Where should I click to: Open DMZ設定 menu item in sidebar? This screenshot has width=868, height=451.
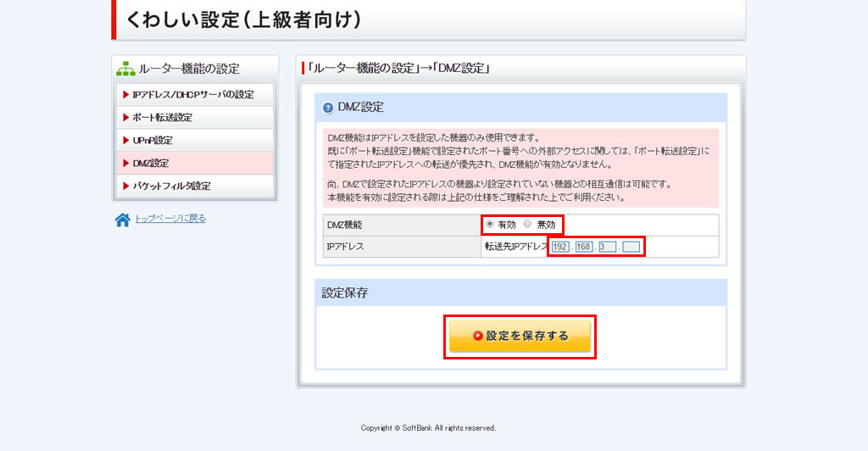[195, 164]
